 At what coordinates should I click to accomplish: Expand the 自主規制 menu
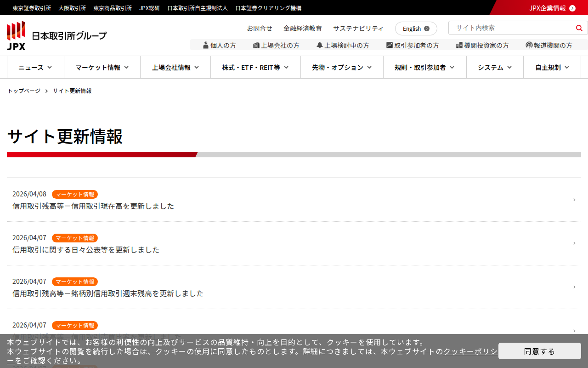click(x=552, y=68)
